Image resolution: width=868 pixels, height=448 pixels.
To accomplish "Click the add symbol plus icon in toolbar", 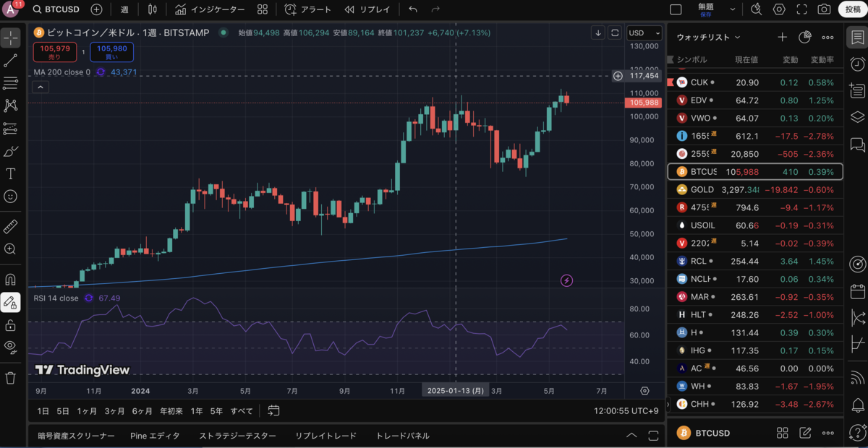I will coord(96,9).
